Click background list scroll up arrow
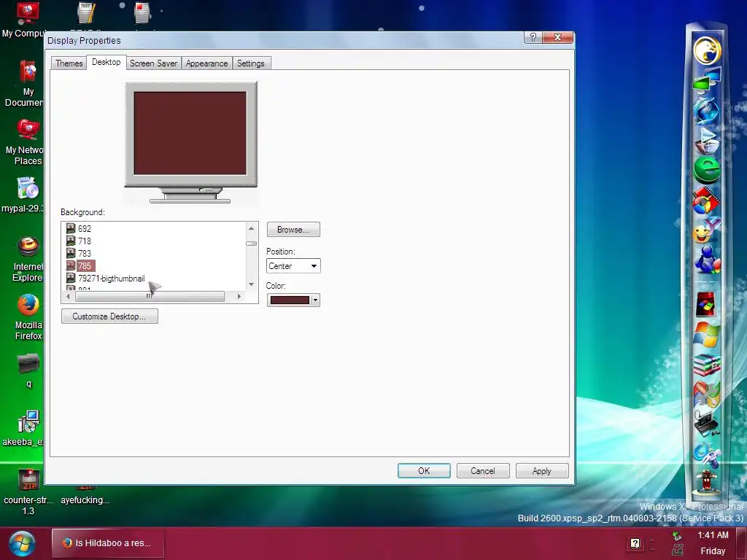Image resolution: width=747 pixels, height=560 pixels. (x=252, y=228)
